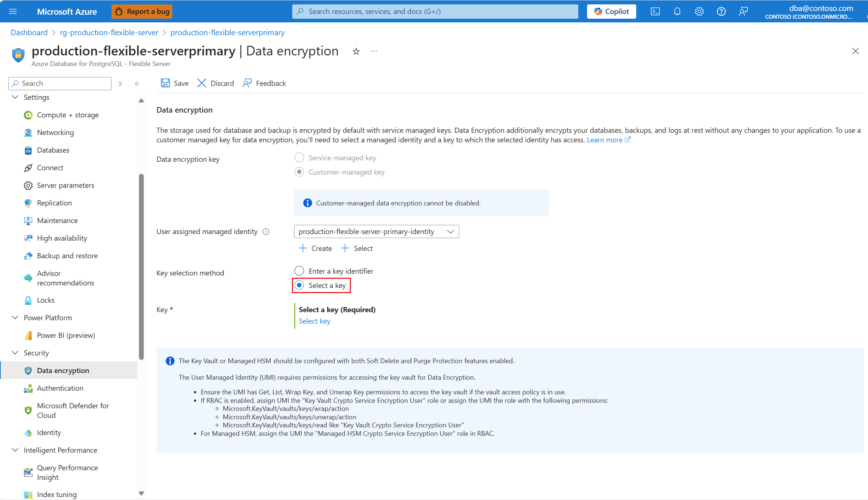Click the help question mark icon

pyautogui.click(x=721, y=11)
